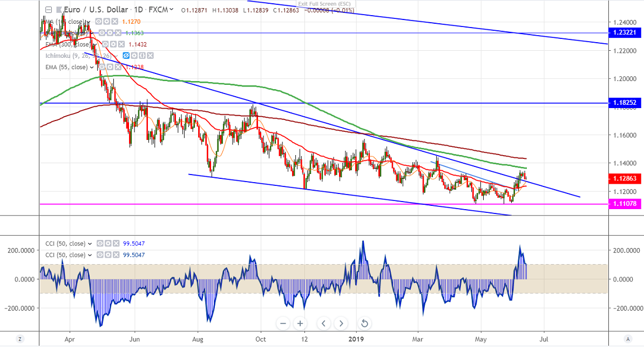This screenshot has height=348, width=644.
Task: Click the 2019 label on the time axis
Action: pyautogui.click(x=356, y=339)
